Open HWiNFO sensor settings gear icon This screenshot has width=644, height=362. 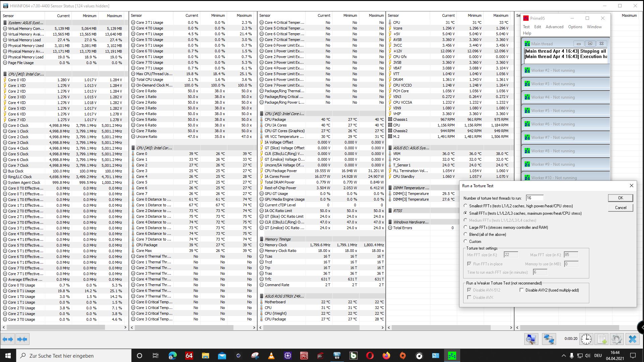click(x=616, y=339)
